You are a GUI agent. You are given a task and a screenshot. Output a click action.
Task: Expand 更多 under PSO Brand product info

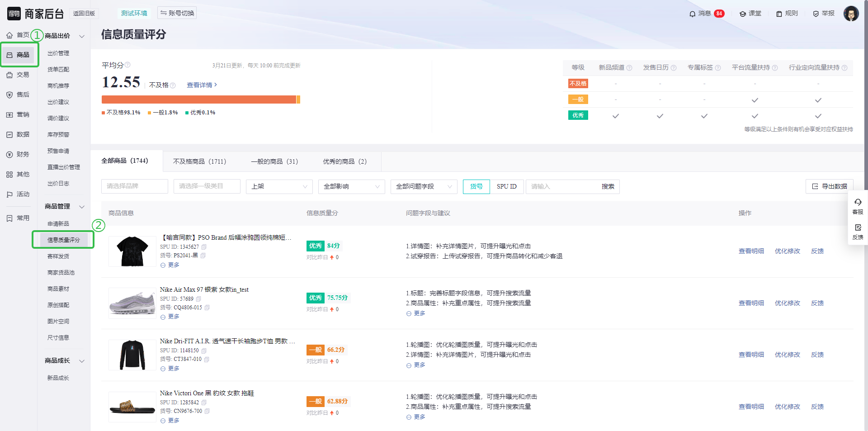point(170,265)
